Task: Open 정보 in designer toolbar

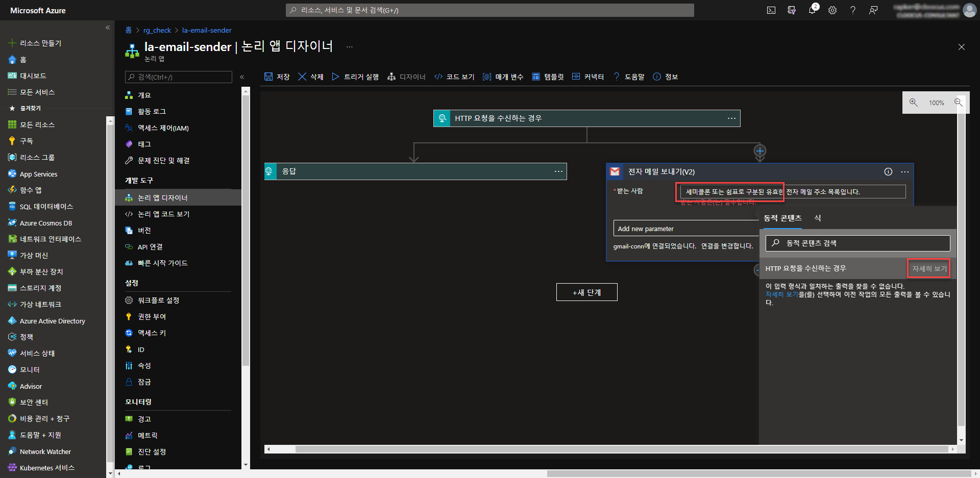Action: [x=666, y=77]
